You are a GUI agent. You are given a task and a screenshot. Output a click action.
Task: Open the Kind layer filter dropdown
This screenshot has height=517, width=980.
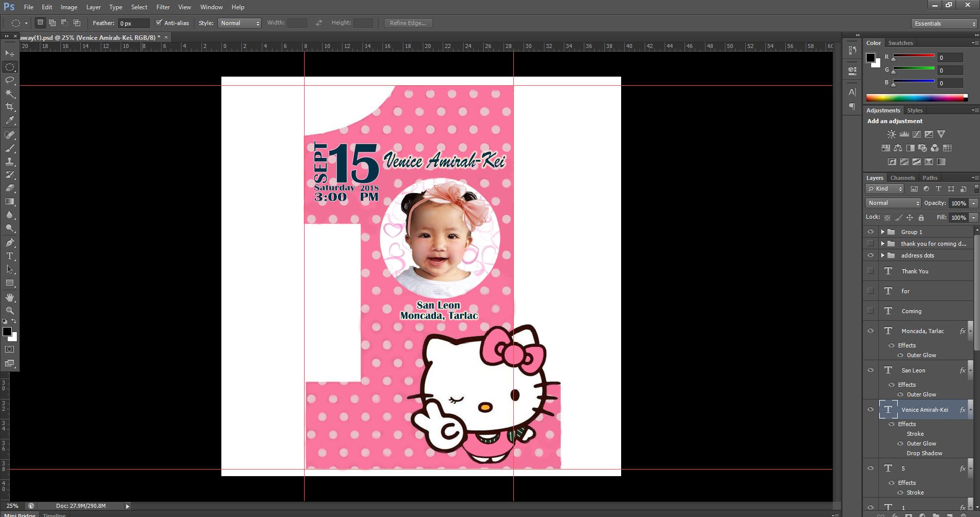point(885,189)
